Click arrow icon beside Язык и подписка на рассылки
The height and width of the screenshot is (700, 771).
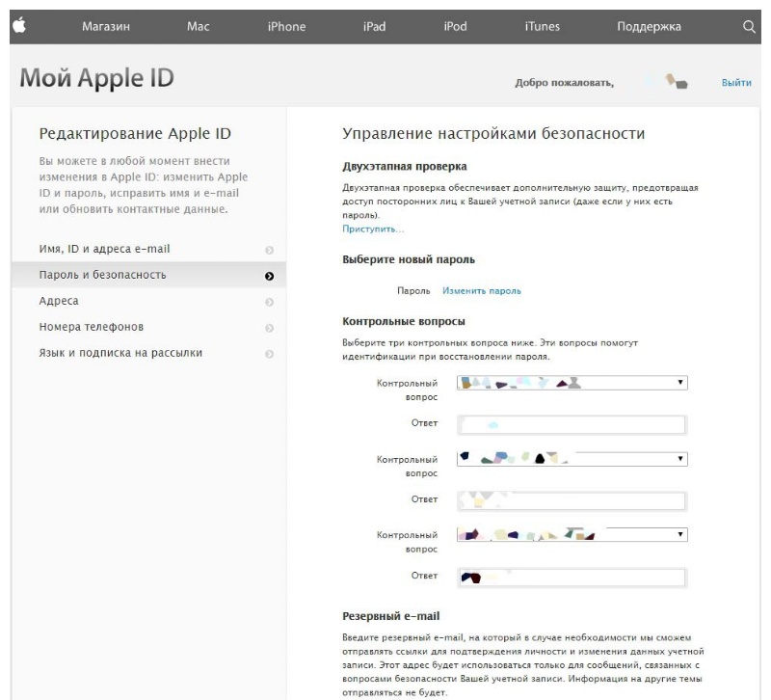(269, 353)
